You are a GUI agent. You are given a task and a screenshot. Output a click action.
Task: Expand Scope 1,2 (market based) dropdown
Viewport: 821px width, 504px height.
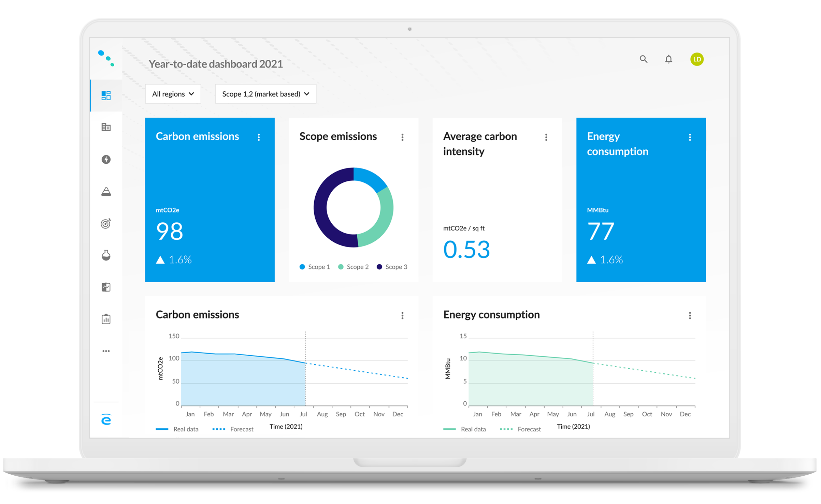[265, 94]
